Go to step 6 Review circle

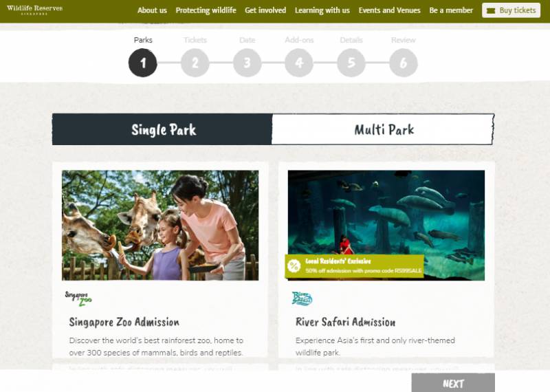click(x=404, y=63)
